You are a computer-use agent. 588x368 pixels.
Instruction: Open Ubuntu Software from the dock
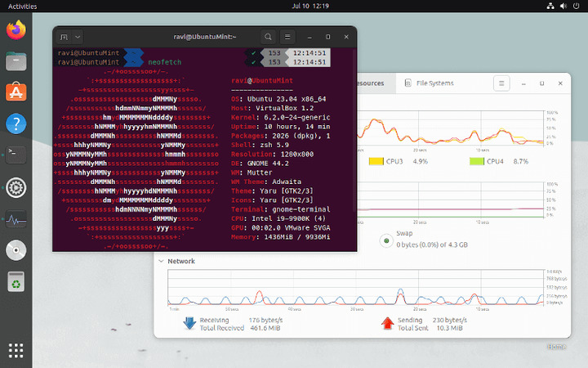pos(16,93)
